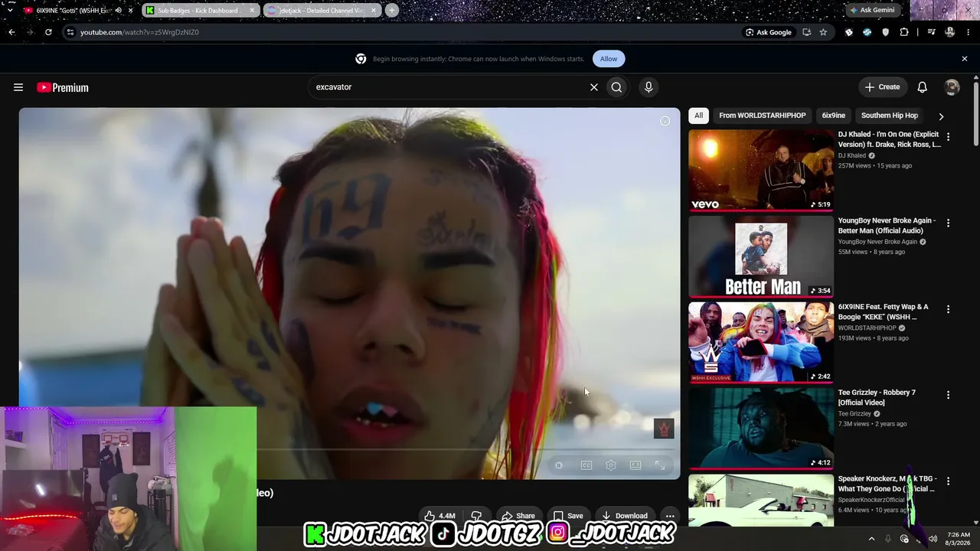Open more actions below the video
This screenshot has height=551, width=980.
click(670, 516)
